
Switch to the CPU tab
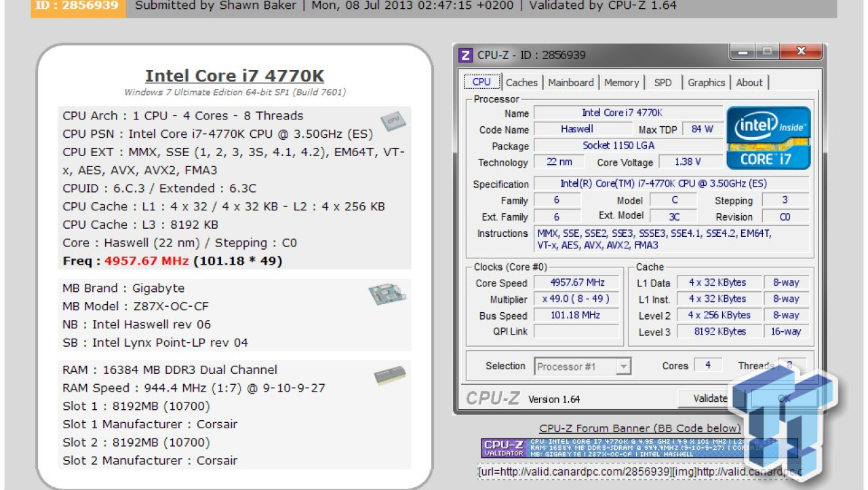pos(481,82)
